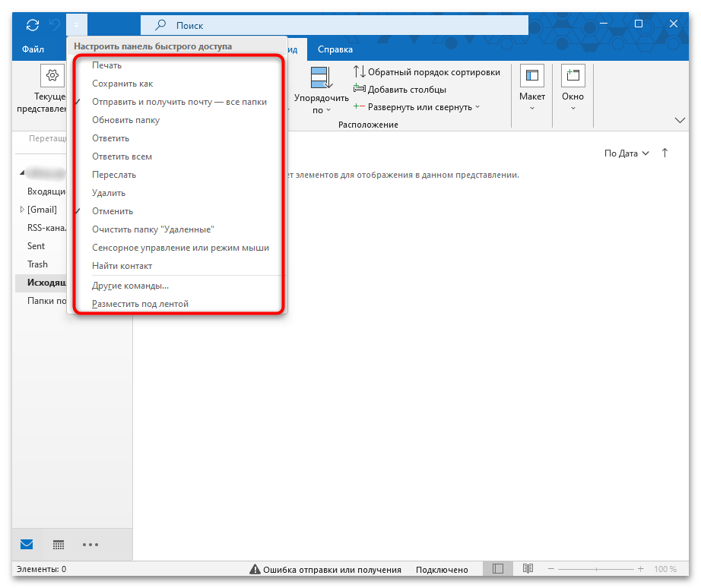
Task: Expand the [Gmail] folder tree
Action: [21, 210]
